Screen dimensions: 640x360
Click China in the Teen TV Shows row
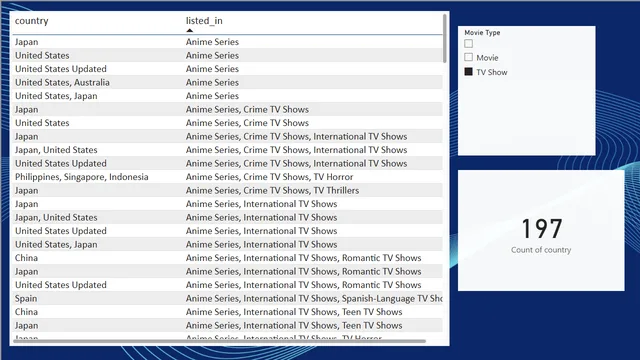pyautogui.click(x=27, y=312)
